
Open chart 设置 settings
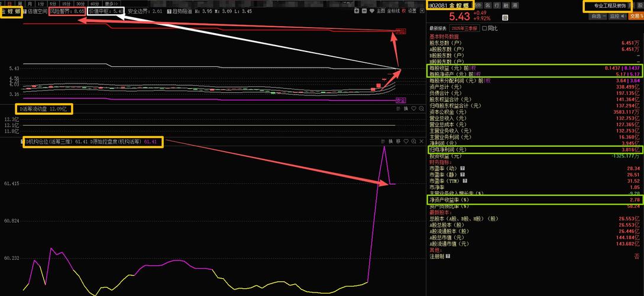[412, 11]
